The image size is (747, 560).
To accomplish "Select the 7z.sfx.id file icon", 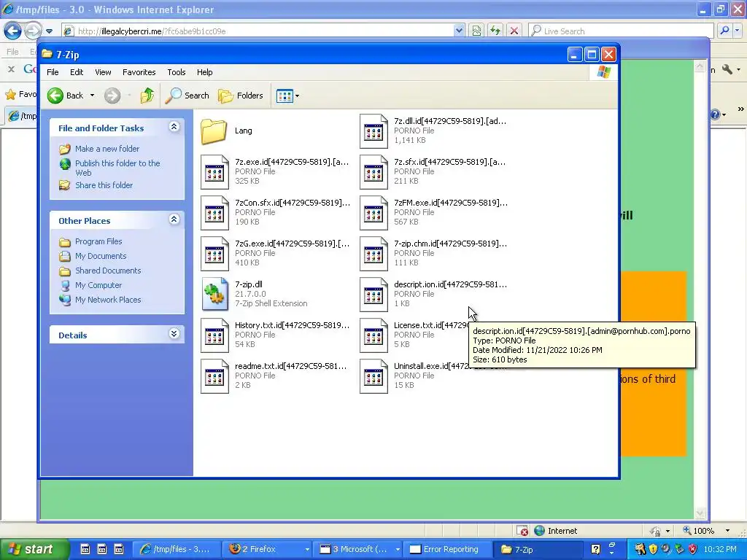I will [x=373, y=172].
